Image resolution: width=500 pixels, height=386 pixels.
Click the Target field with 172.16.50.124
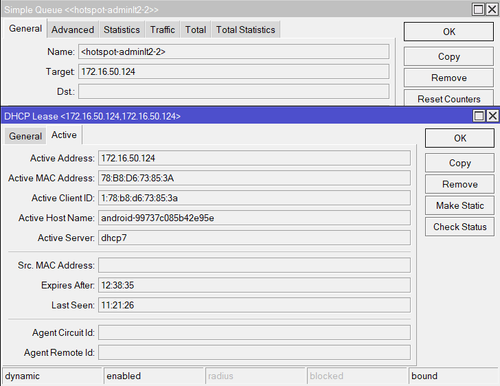pyautogui.click(x=234, y=72)
